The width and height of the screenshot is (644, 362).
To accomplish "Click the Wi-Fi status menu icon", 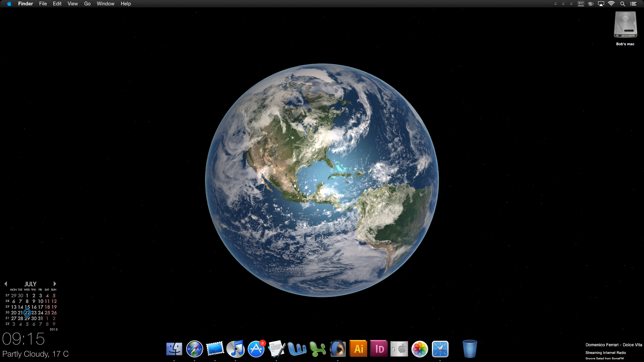I will 611,4.
